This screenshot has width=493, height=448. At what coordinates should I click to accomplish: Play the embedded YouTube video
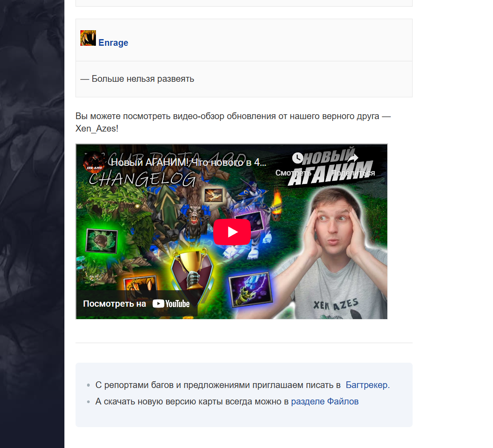(x=232, y=232)
